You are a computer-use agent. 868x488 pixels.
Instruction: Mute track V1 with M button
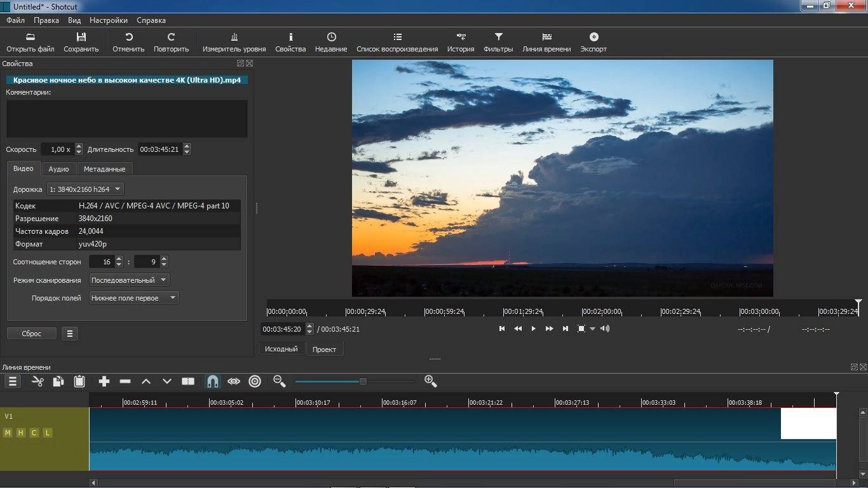8,433
